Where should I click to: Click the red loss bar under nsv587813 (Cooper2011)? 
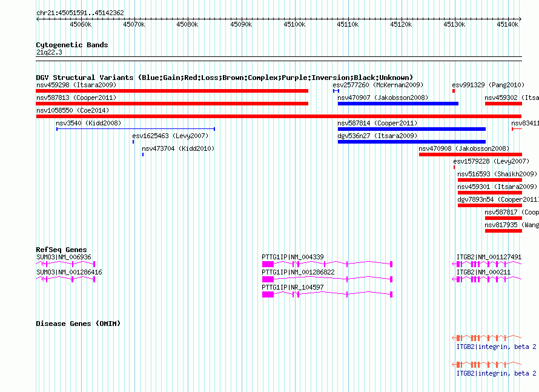tap(172, 104)
